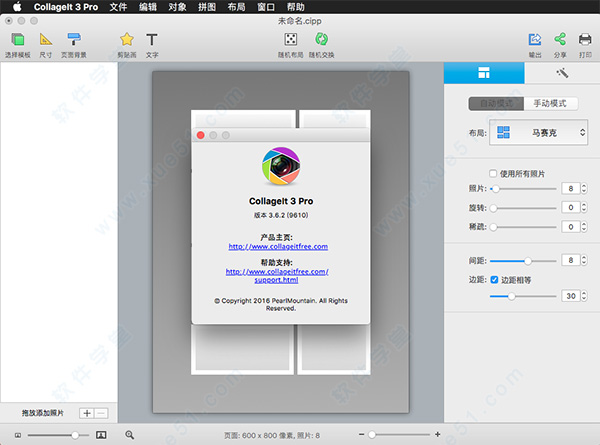Image resolution: width=600 pixels, height=445 pixels.
Task: Close the About CollageIt 3 Pro dialog
Action: (x=201, y=135)
